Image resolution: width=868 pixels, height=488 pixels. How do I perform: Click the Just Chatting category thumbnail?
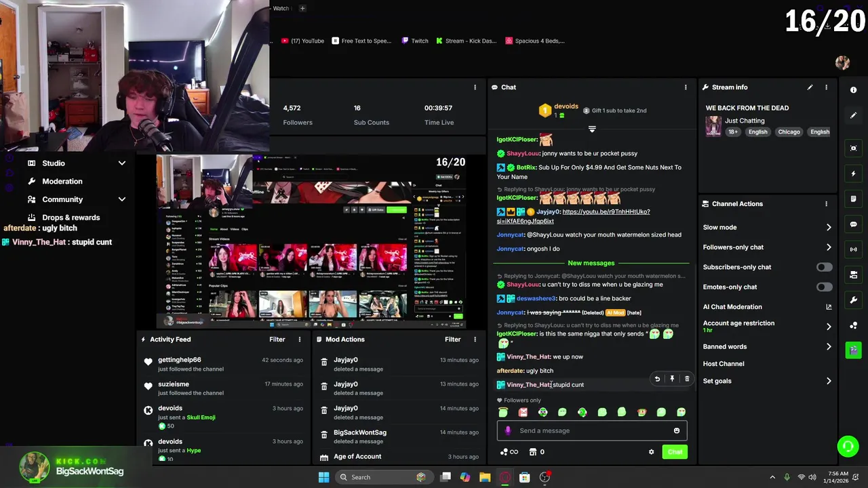point(713,126)
